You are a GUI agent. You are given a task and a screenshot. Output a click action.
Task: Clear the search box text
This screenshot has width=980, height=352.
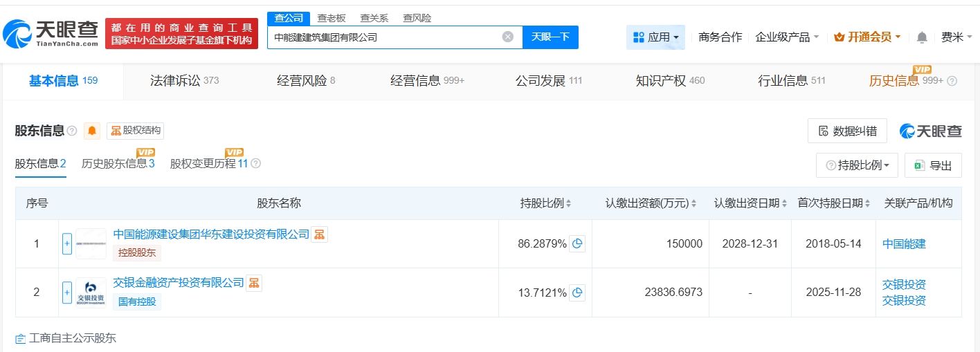pyautogui.click(x=508, y=37)
